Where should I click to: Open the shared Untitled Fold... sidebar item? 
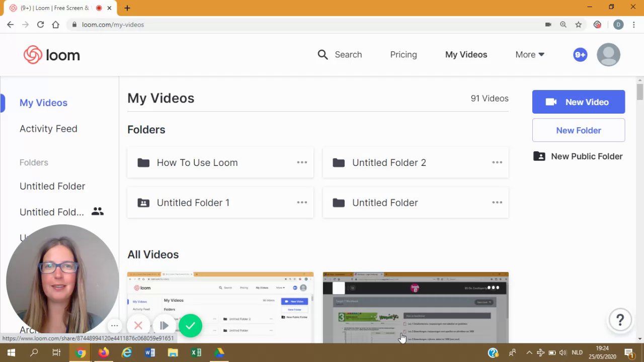[x=52, y=212]
